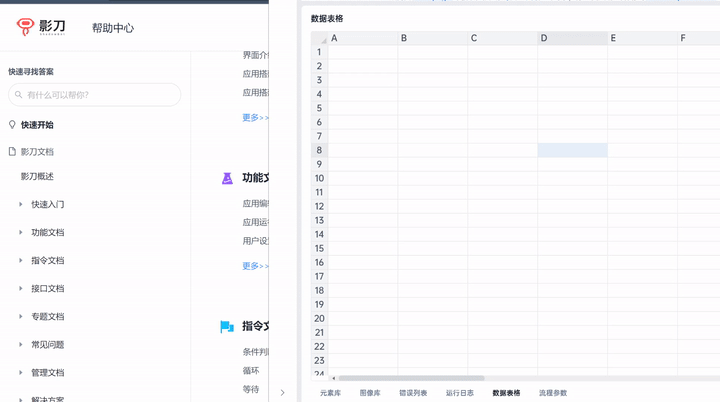Click the 快速开始 lightbulb icon
The width and height of the screenshot is (720, 402).
coord(12,125)
